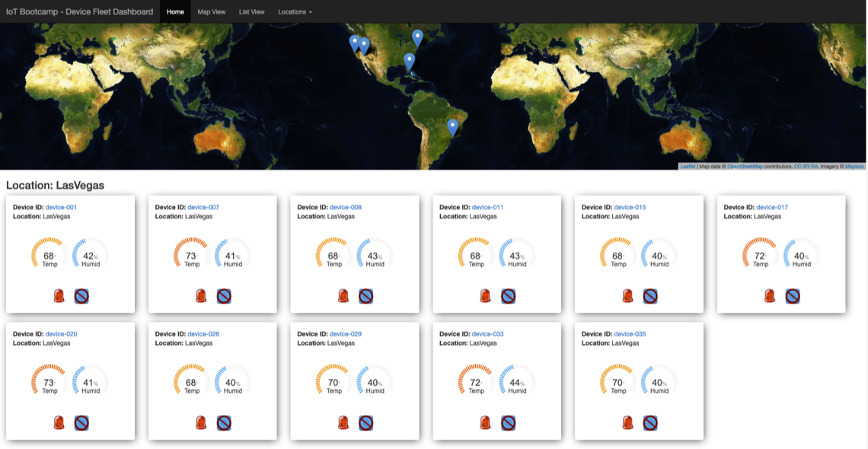Open the OpenStreetMap attribution link
This screenshot has height=449, width=868.
(x=745, y=166)
